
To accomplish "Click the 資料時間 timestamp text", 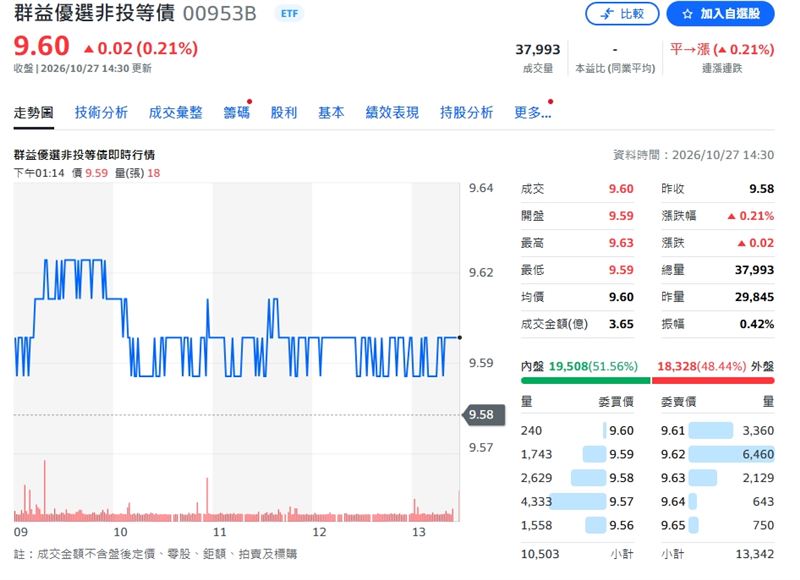I will [693, 155].
